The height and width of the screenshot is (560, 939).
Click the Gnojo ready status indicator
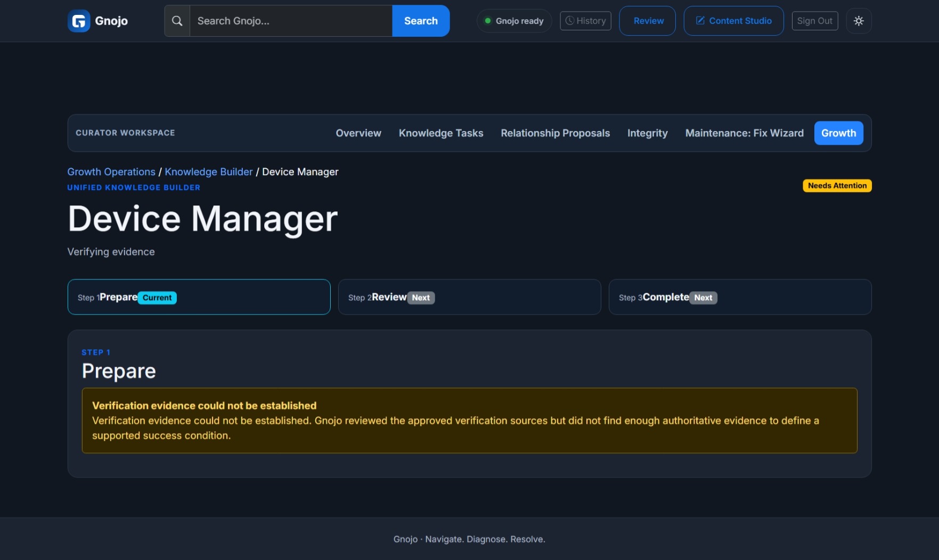point(514,21)
